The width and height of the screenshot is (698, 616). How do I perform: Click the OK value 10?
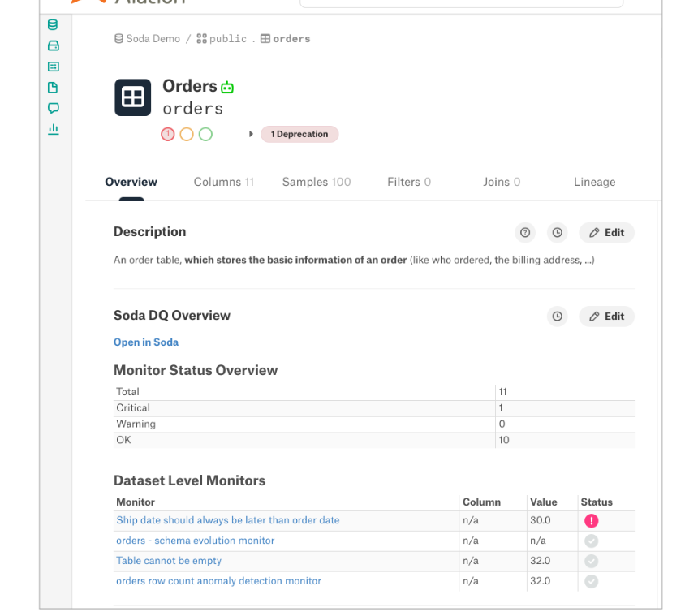point(504,440)
